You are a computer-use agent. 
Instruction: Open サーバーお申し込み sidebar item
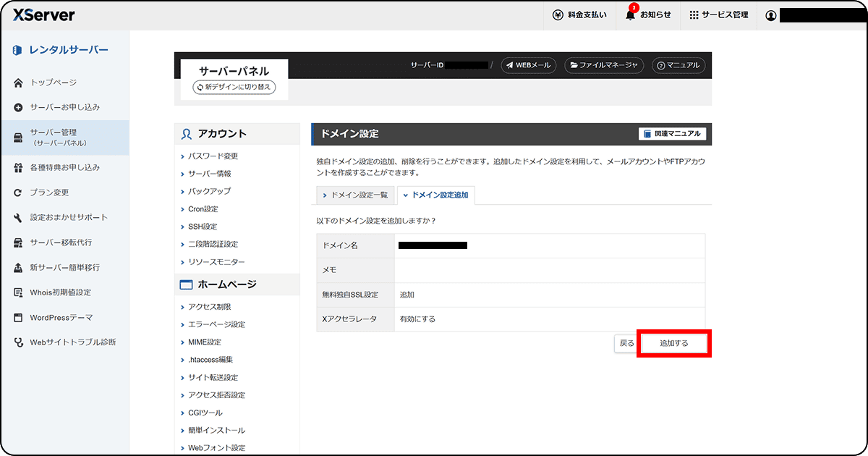64,107
